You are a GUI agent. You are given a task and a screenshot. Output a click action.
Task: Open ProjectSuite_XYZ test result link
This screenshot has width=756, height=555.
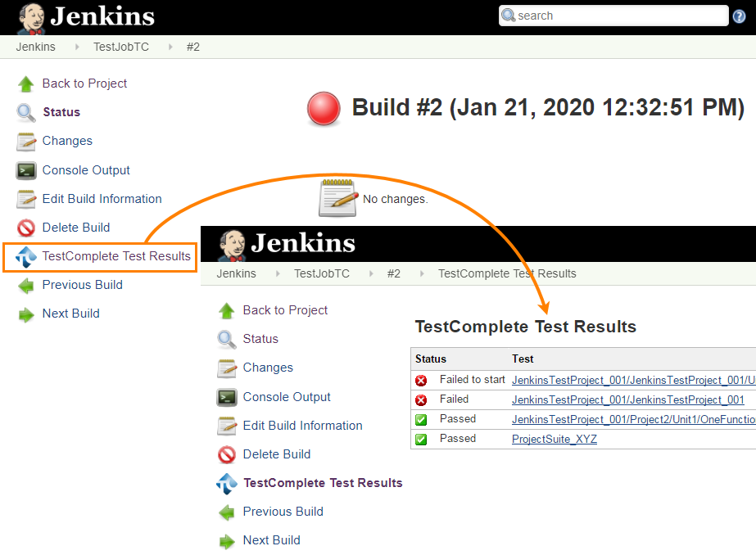click(x=555, y=440)
